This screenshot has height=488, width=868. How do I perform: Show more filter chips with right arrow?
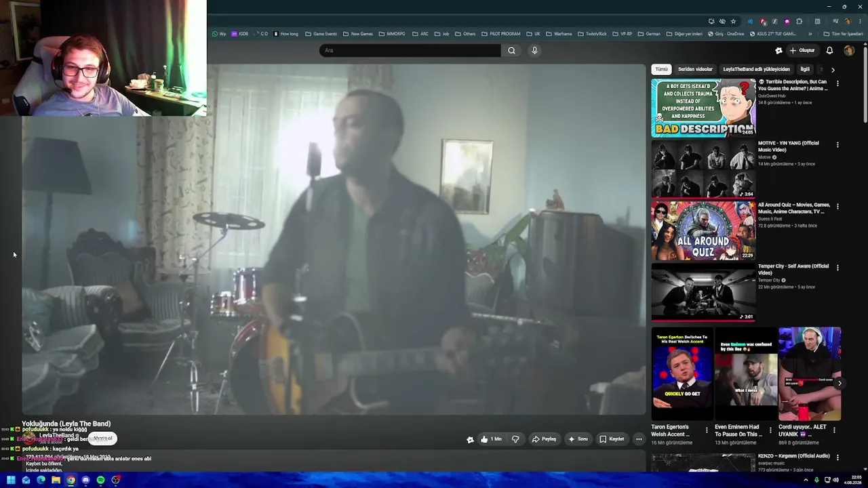click(833, 69)
